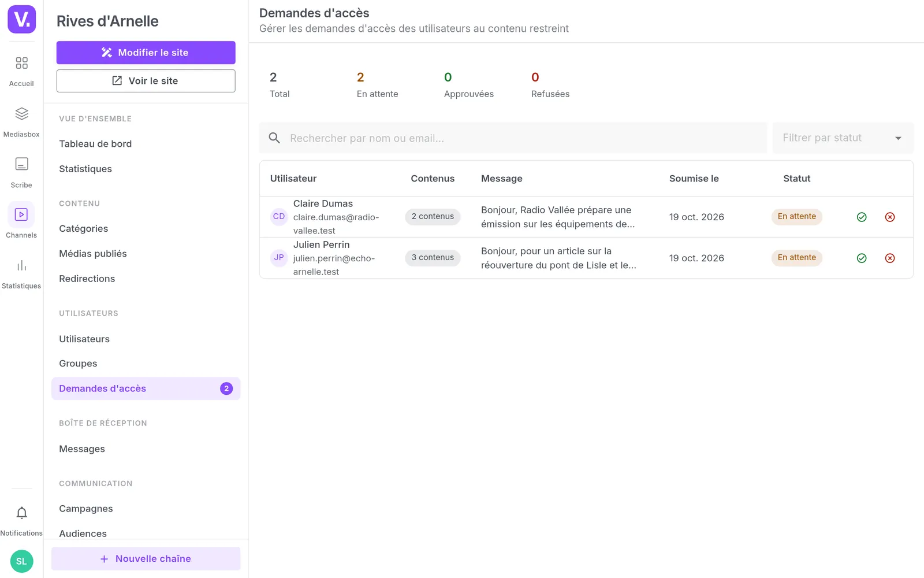The width and height of the screenshot is (924, 578).
Task: Click the 2 contenus badge for Claire Dumas
Action: click(433, 217)
